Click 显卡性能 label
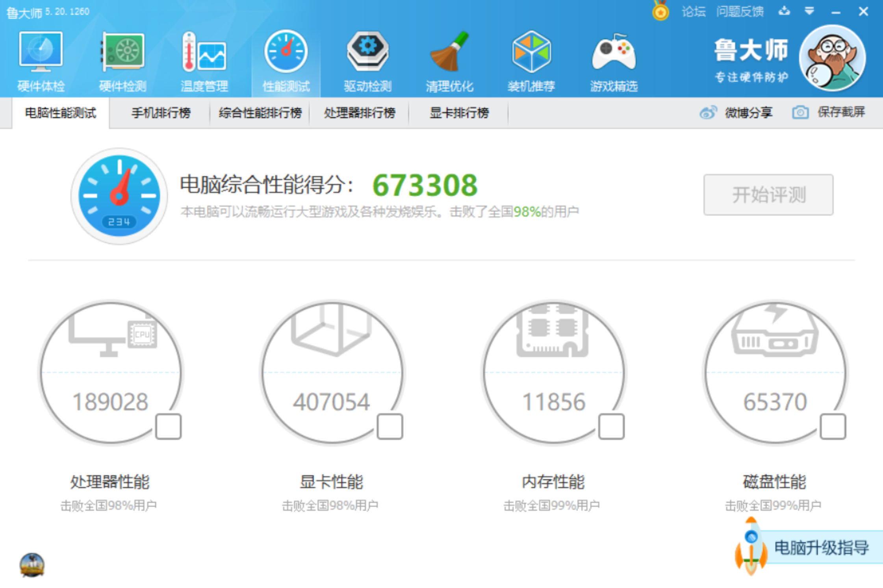 [x=331, y=482]
